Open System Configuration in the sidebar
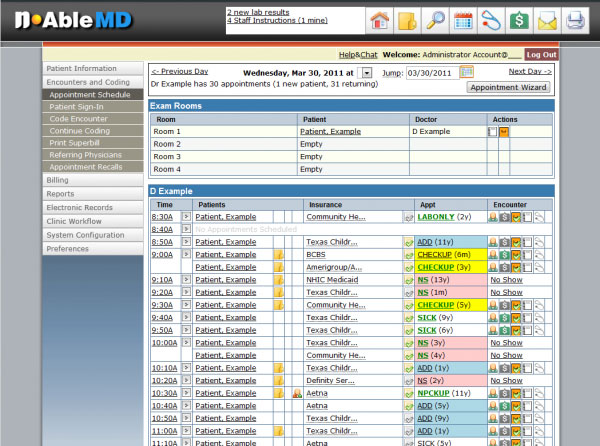 click(x=93, y=235)
